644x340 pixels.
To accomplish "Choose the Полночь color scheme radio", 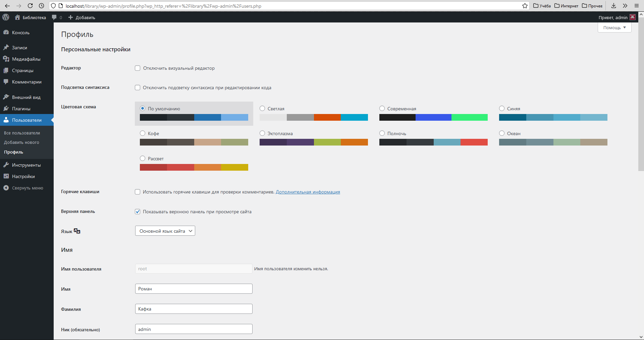I will click(x=382, y=133).
